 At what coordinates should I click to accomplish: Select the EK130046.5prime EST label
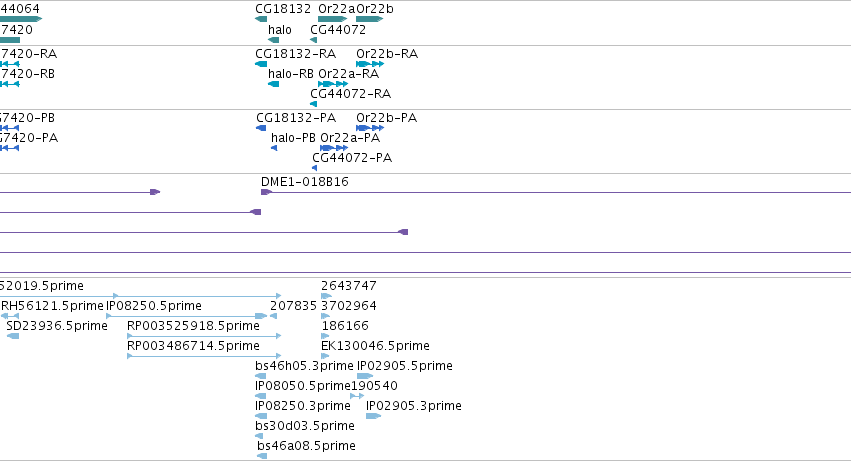[375, 346]
